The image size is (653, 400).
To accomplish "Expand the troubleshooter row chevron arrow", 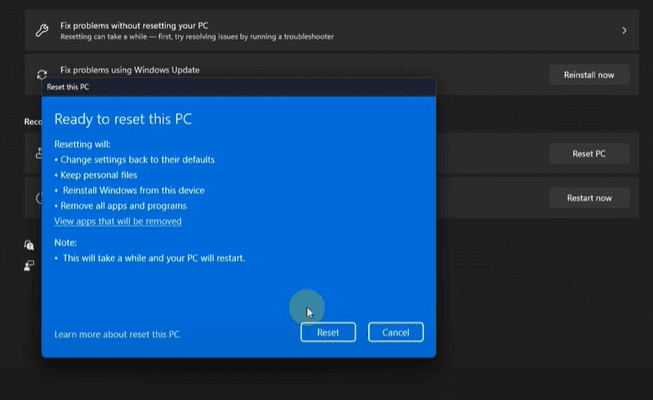I will (x=624, y=31).
